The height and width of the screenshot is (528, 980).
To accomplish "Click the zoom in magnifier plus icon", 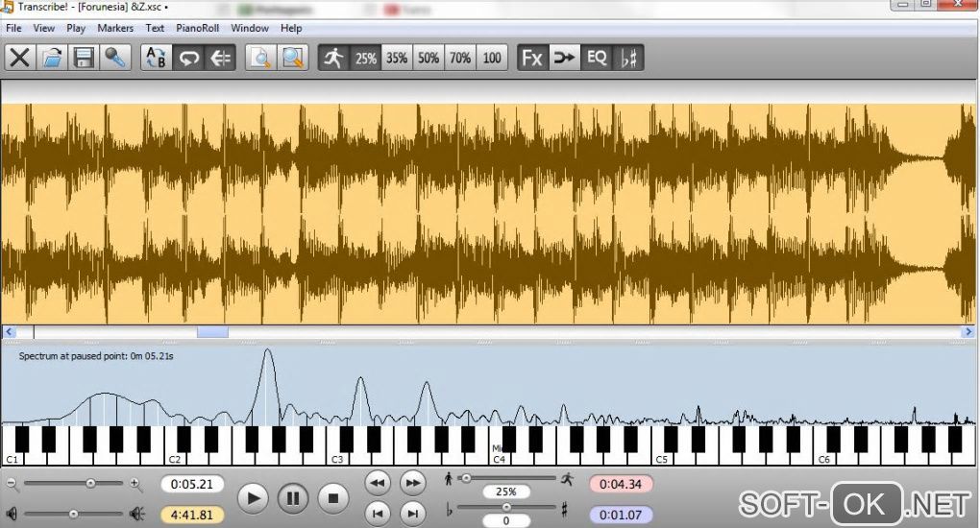I will (135, 483).
